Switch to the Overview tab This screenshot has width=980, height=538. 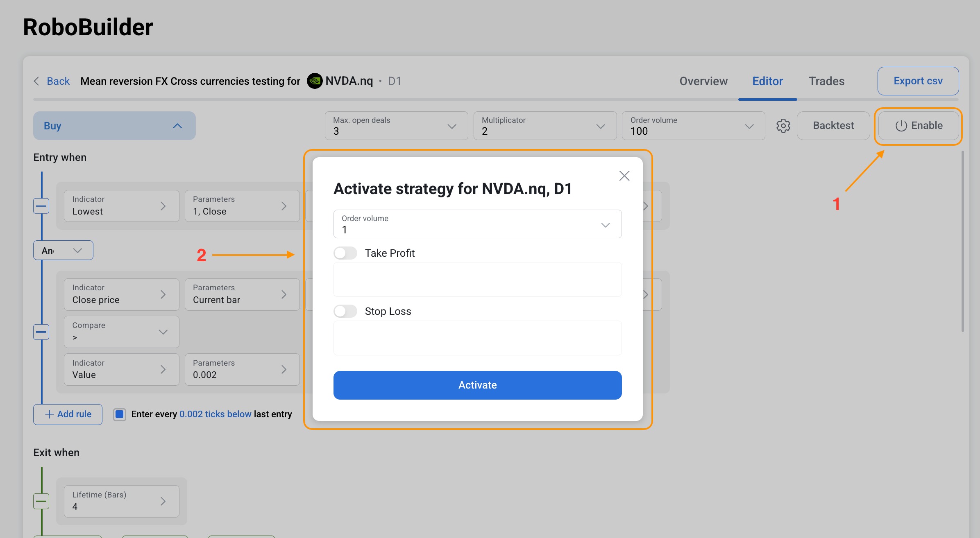(703, 81)
